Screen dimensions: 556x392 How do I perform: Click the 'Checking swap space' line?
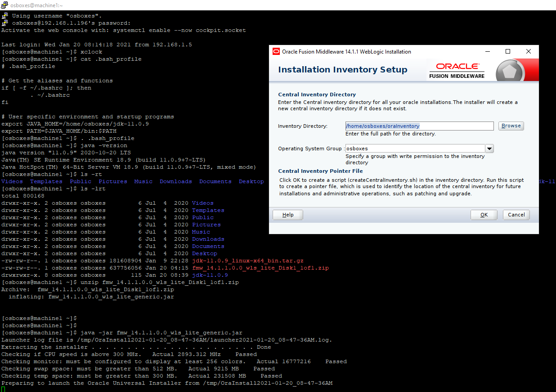pyautogui.click(x=138, y=369)
